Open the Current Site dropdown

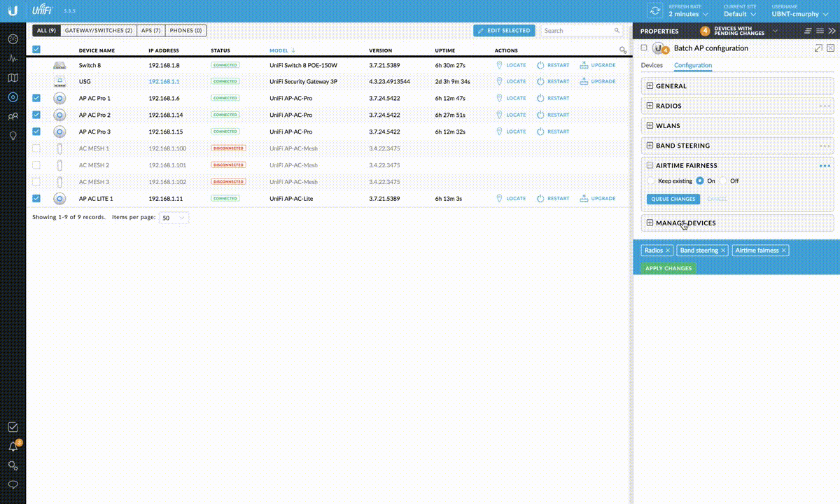click(741, 14)
